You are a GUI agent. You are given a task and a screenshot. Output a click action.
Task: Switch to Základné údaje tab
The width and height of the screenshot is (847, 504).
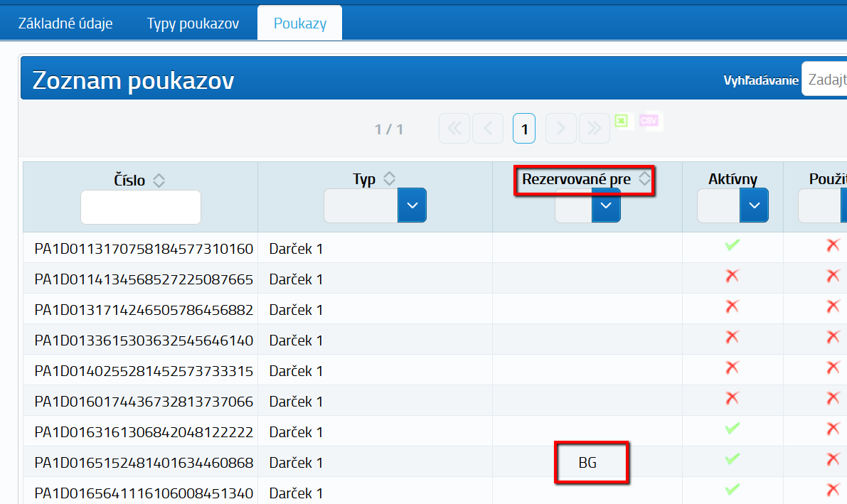[65, 23]
